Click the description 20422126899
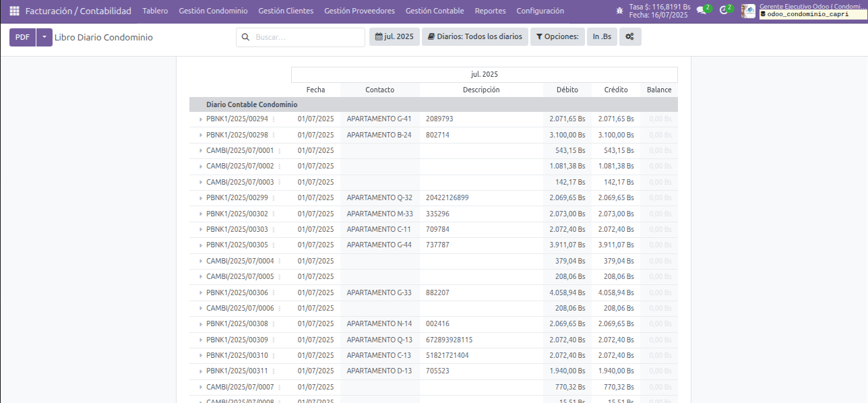Viewport: 868px width, 403px height. pyautogui.click(x=447, y=197)
